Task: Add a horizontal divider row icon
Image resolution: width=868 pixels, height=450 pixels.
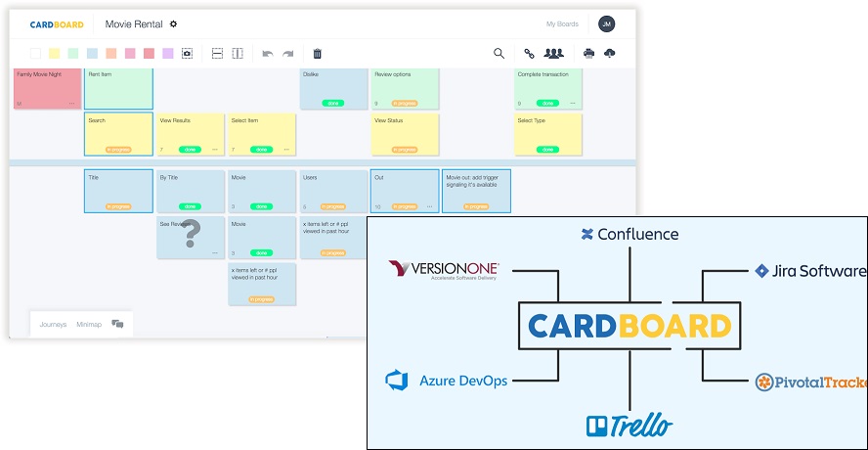Action: [218, 54]
